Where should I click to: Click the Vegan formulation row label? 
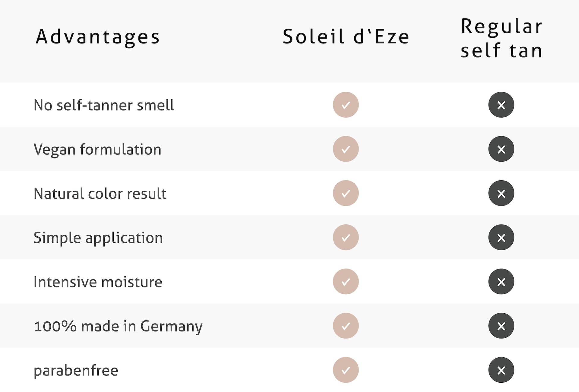click(x=97, y=150)
